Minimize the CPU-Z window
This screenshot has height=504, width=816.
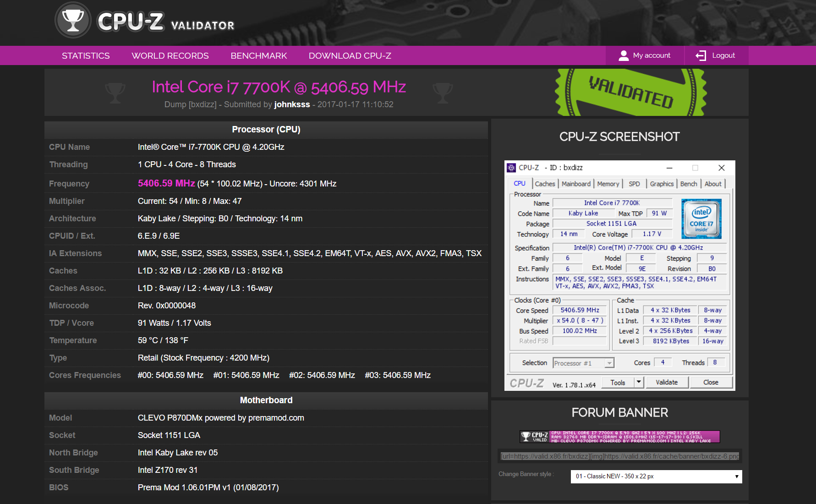tap(669, 168)
